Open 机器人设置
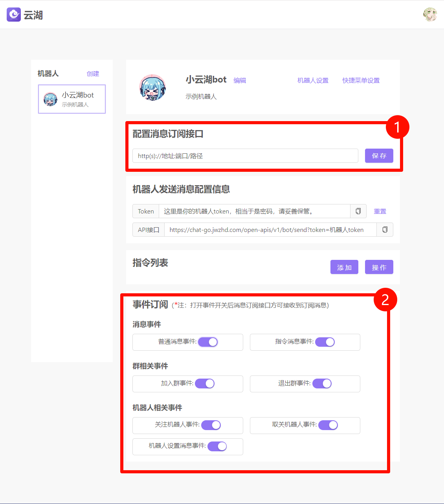 click(x=312, y=80)
